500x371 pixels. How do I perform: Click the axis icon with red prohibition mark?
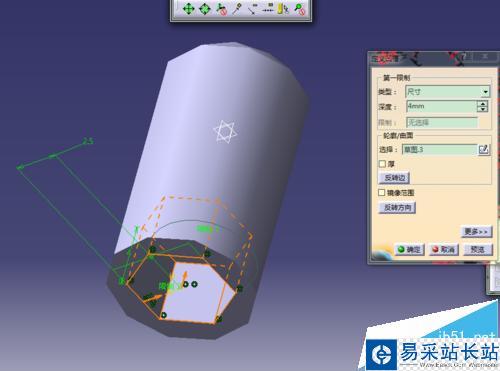click(221, 8)
